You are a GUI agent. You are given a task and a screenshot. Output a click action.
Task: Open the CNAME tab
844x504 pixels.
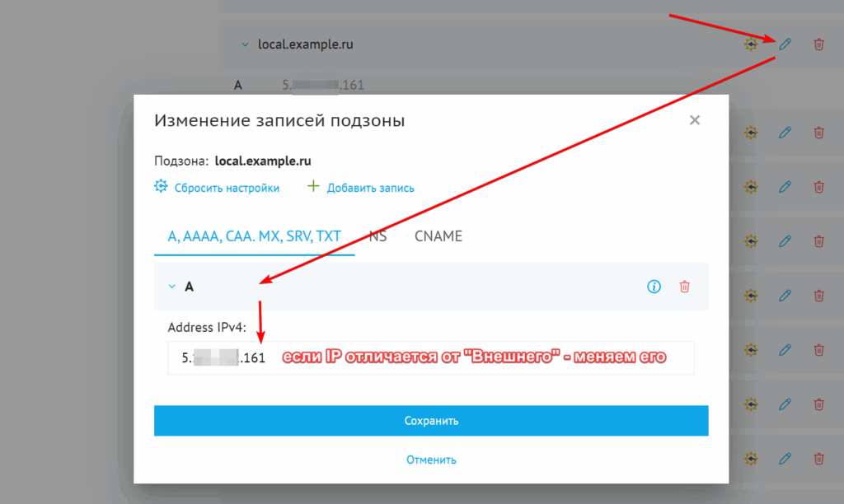[438, 236]
